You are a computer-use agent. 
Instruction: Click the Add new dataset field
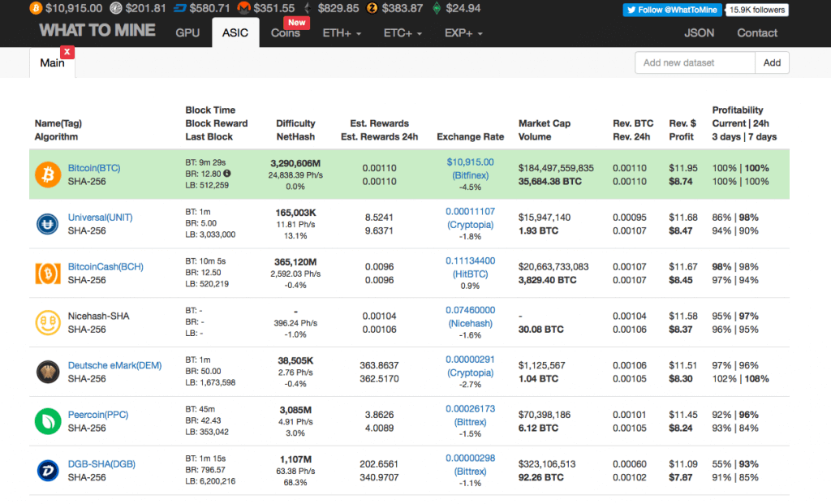[695, 62]
